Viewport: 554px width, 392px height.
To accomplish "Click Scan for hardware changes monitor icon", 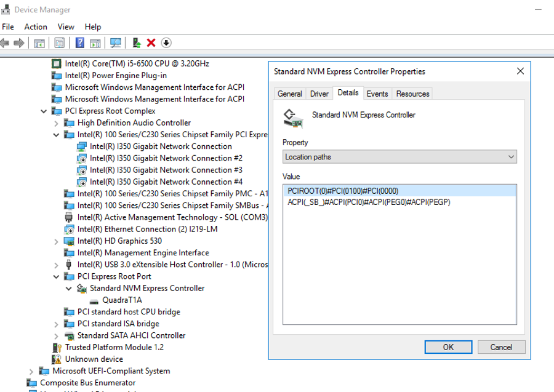I will tap(116, 43).
